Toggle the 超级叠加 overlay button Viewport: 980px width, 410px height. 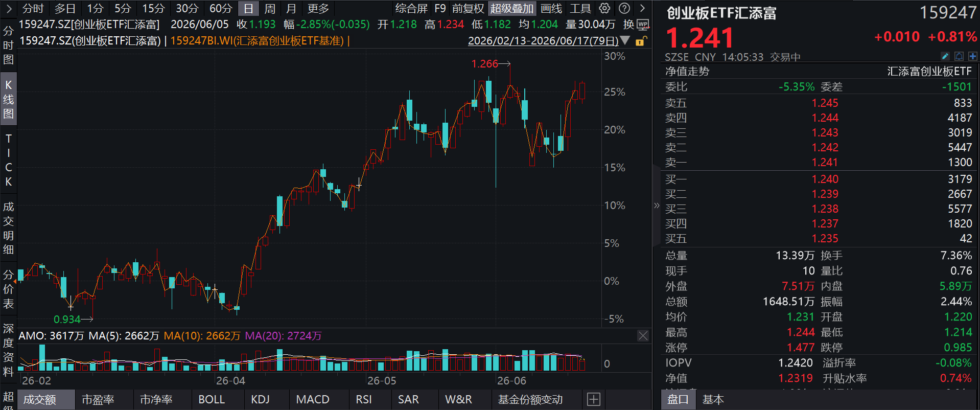coord(512,9)
